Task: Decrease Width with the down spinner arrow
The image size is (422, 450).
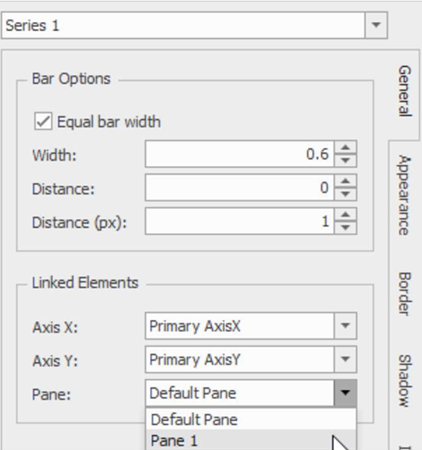Action: tap(346, 160)
